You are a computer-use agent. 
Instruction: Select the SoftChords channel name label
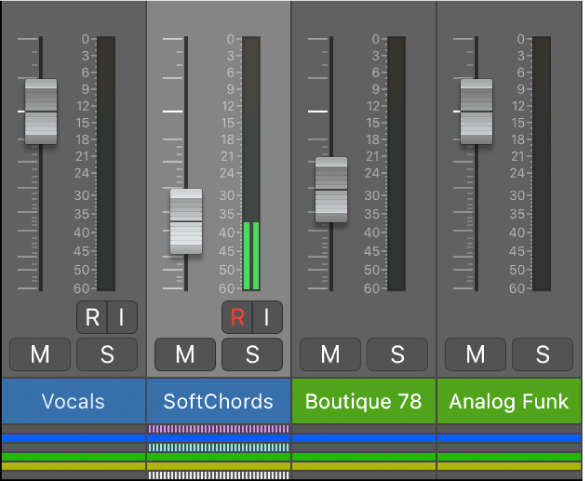tap(219, 401)
